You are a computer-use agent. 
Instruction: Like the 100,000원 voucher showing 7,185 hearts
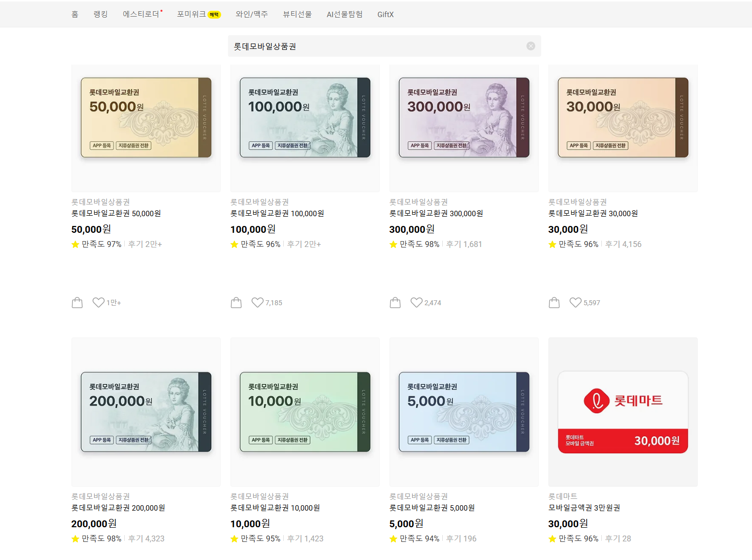[x=257, y=303]
